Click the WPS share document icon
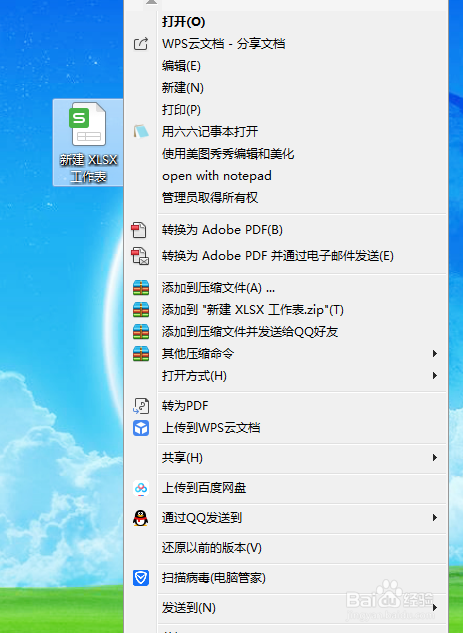This screenshot has width=463, height=633. click(141, 44)
